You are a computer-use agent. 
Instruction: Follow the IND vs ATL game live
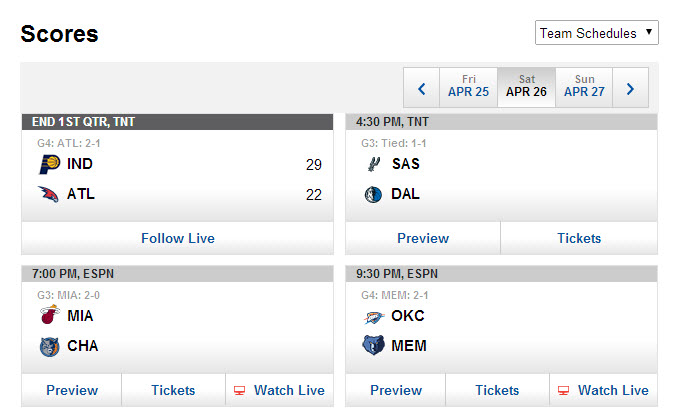[x=178, y=238]
